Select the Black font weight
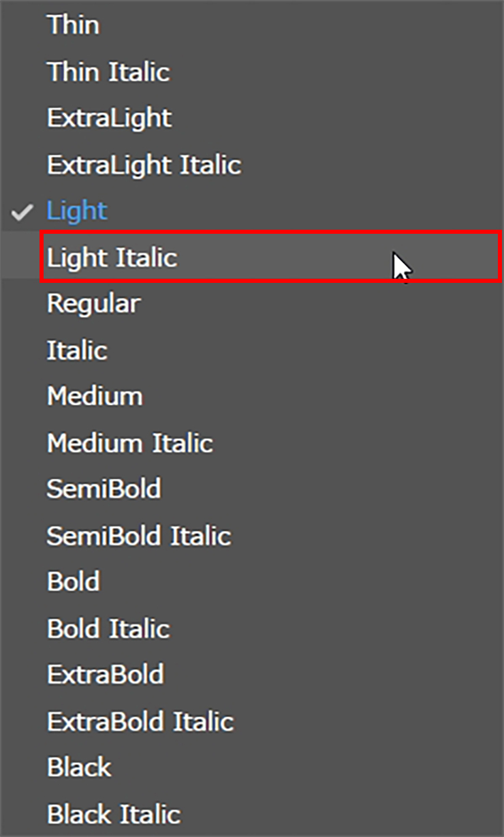 click(x=79, y=767)
